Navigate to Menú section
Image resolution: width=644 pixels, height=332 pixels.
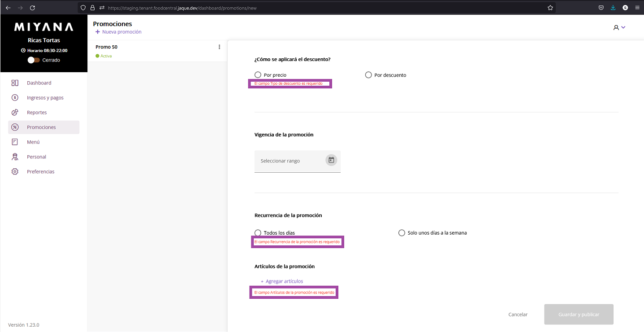point(44,142)
